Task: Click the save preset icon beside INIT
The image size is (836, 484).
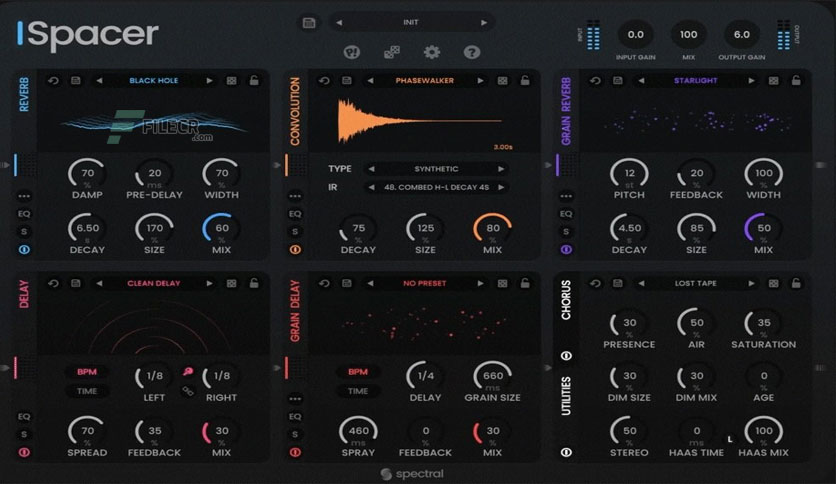Action: (309, 23)
